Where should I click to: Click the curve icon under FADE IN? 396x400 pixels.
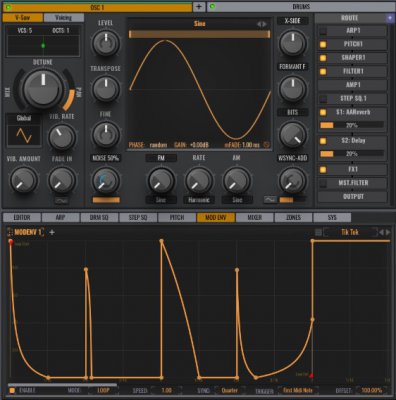point(62,200)
